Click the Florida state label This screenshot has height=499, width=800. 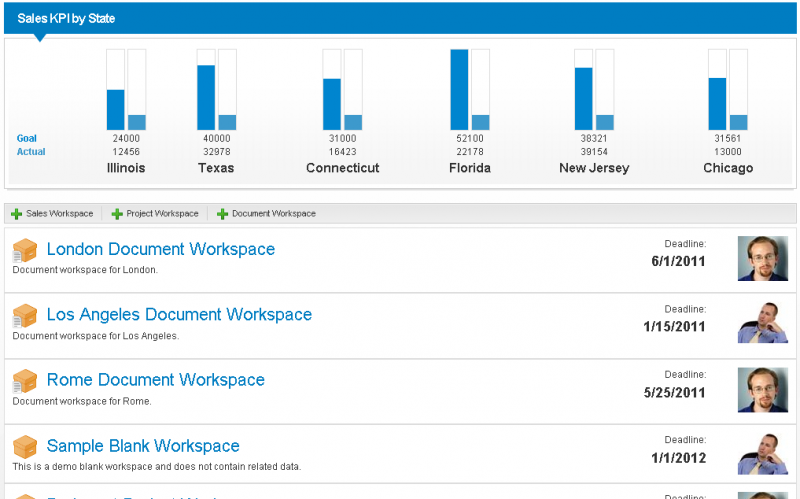[x=470, y=168]
